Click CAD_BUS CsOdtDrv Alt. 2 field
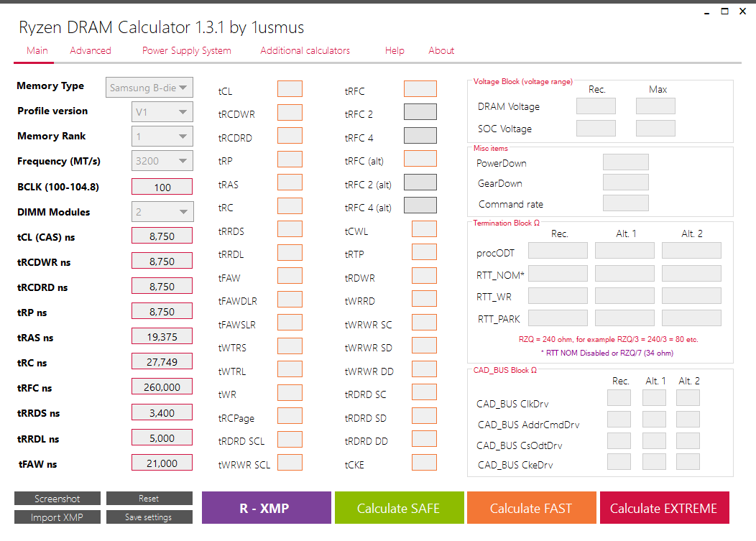Screen dimensions: 756x541 [x=688, y=440]
